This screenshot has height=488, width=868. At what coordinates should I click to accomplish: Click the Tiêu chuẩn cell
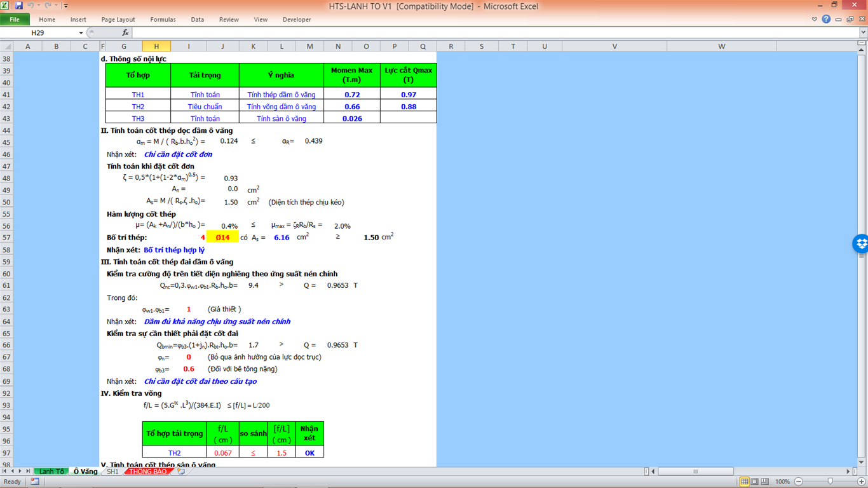205,107
